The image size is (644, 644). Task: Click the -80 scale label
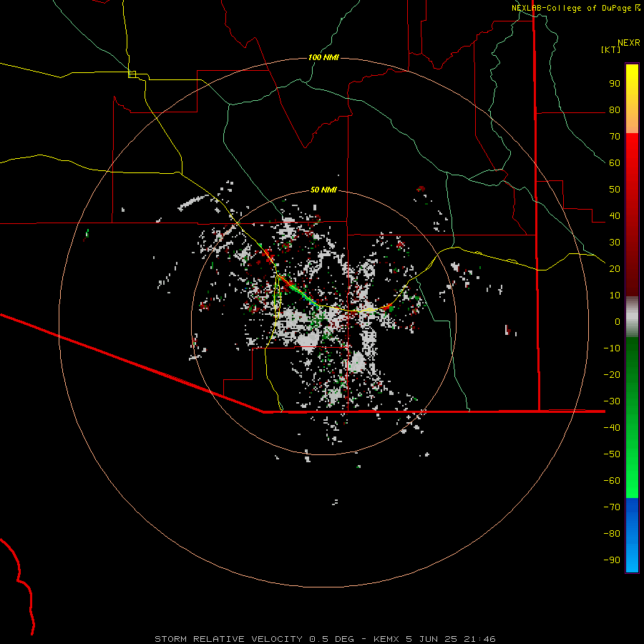(x=612, y=534)
